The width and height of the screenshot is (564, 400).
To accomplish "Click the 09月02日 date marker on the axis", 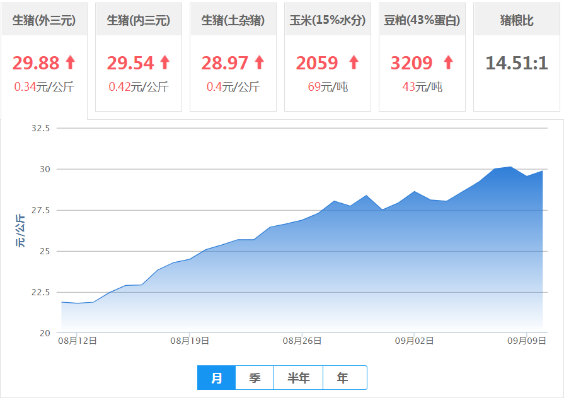I will (414, 341).
